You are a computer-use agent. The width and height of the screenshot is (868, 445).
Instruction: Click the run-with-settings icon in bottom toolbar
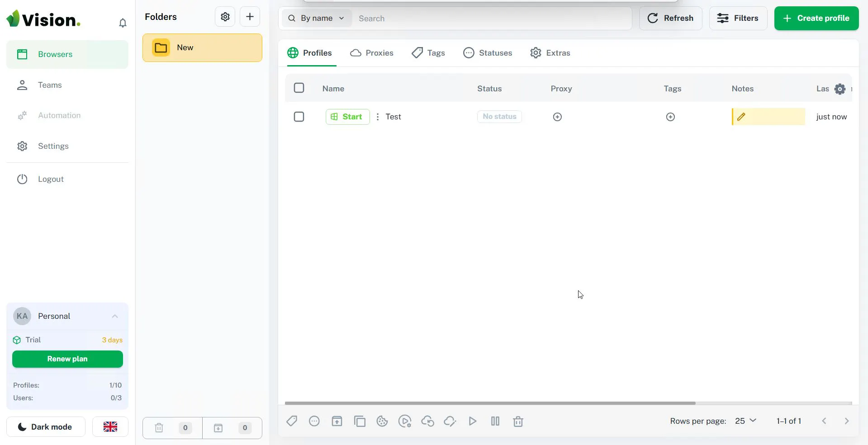[405, 421]
